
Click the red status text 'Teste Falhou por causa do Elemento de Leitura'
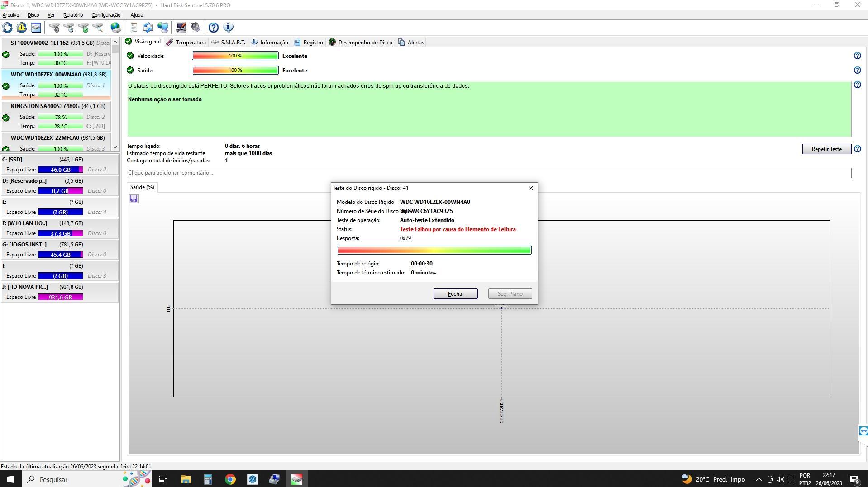tap(458, 229)
